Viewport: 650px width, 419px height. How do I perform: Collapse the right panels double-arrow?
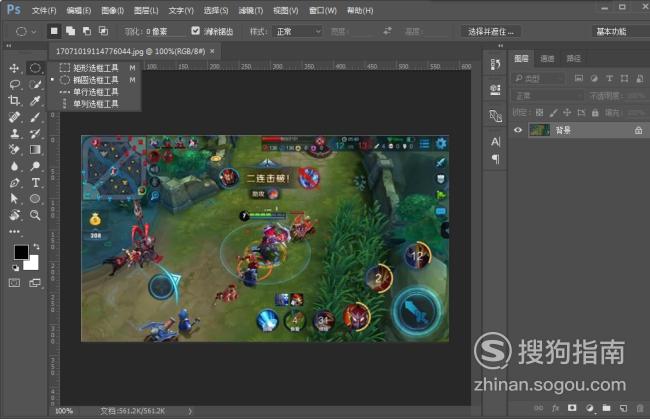pos(500,46)
